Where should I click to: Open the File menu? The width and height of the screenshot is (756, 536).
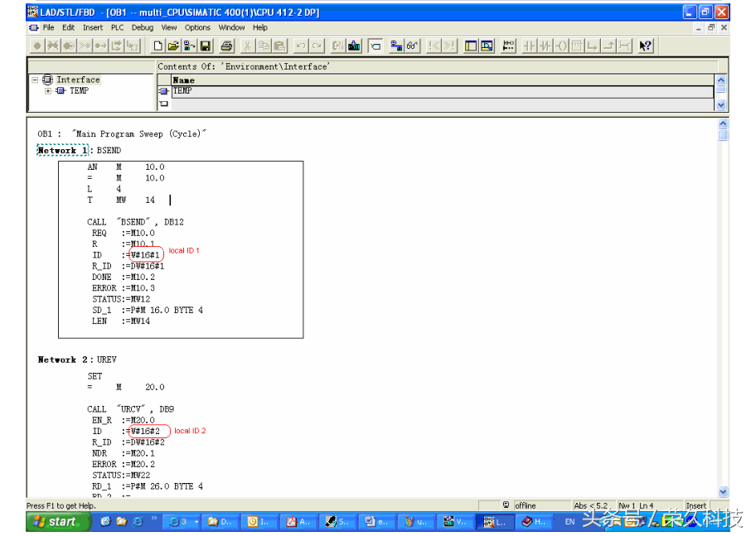pyautogui.click(x=48, y=27)
